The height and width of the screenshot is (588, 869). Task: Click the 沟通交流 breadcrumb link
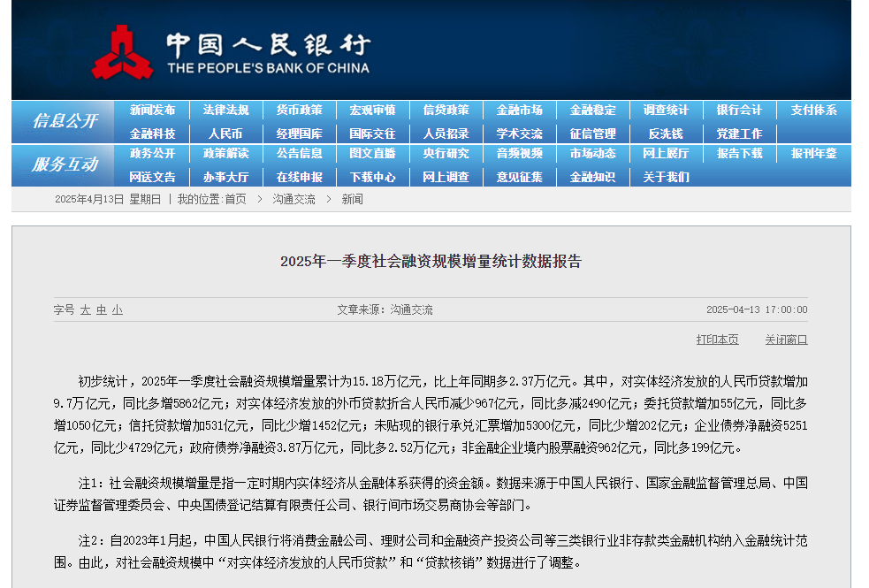[x=293, y=200]
